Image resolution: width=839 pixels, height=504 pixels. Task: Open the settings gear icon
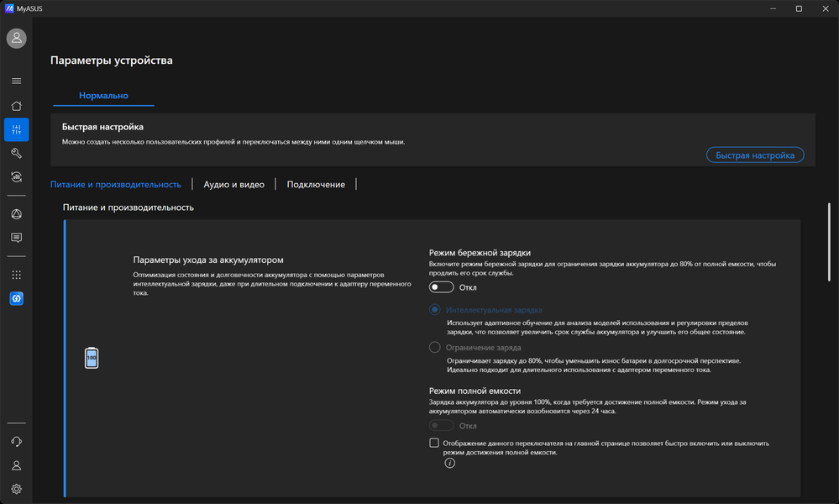click(17, 489)
